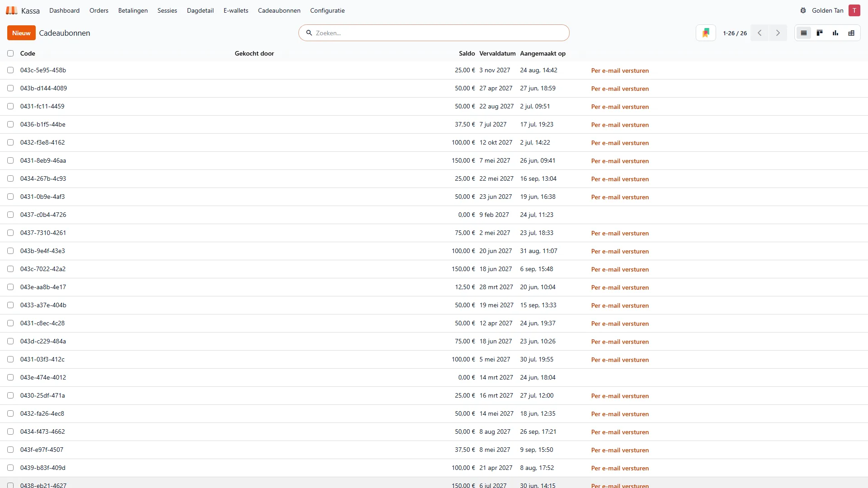Focus the Zoeken search field

[434, 33]
